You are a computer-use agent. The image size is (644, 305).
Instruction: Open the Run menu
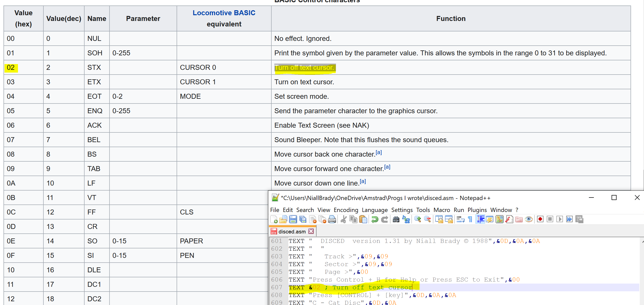(x=459, y=210)
